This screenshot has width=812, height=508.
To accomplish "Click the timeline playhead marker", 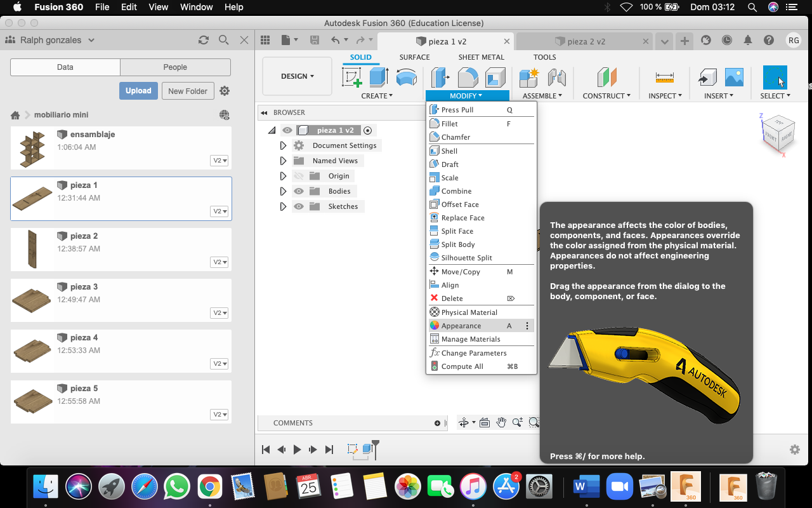I will pos(376,449).
